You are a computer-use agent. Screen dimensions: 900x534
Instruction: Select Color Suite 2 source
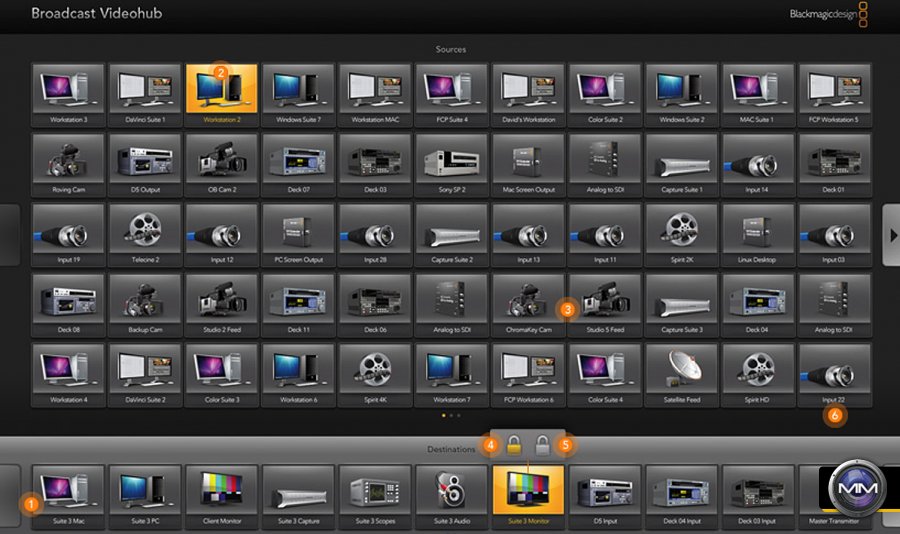click(x=605, y=95)
